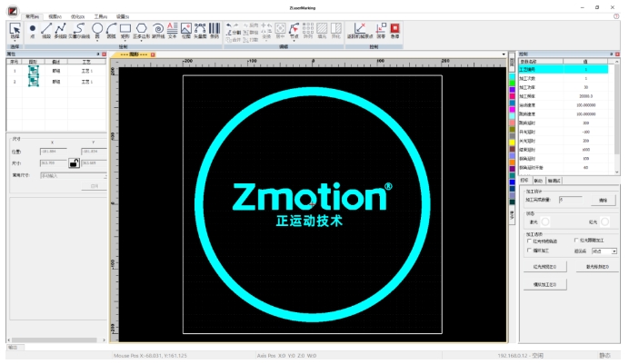Switch to the Axis debug (轴调试) tab

point(554,181)
